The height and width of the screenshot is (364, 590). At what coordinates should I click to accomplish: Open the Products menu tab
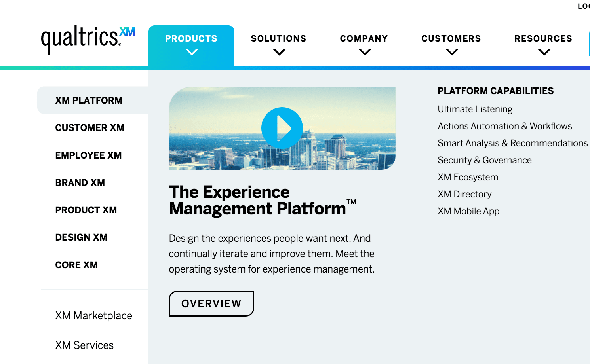pyautogui.click(x=191, y=45)
